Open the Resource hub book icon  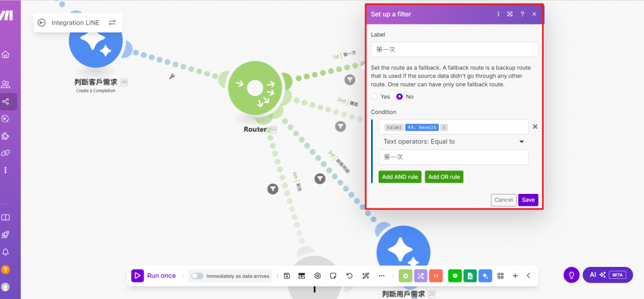pos(6,218)
